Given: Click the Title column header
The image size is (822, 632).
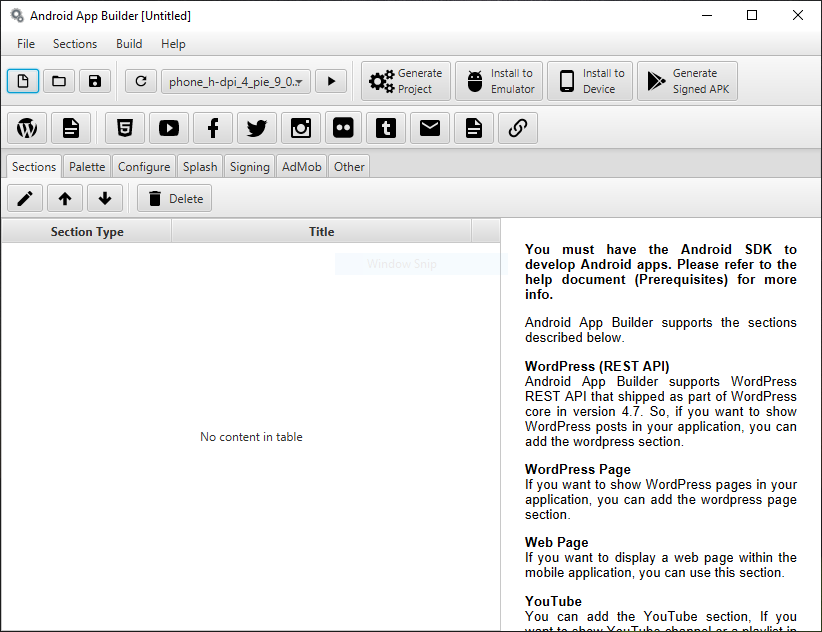Looking at the screenshot, I should (321, 232).
